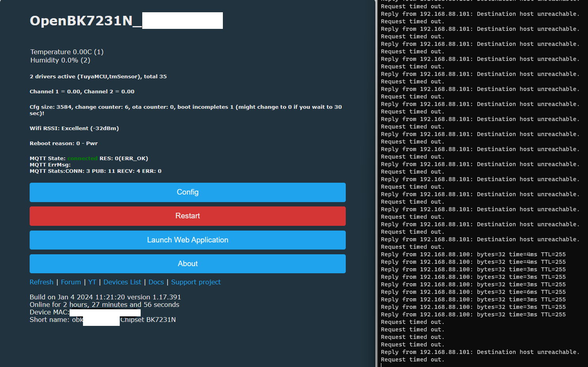Click the time=6ms ping reply line

pos(473,292)
